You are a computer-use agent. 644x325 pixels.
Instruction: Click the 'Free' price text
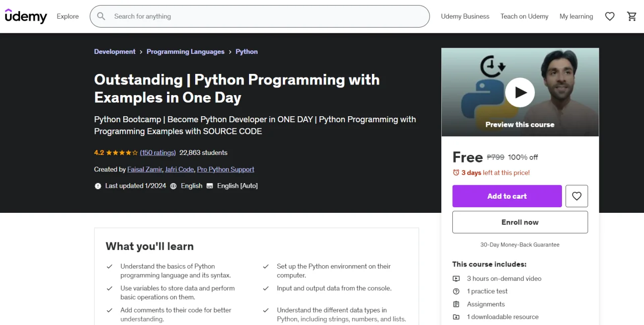pos(467,157)
